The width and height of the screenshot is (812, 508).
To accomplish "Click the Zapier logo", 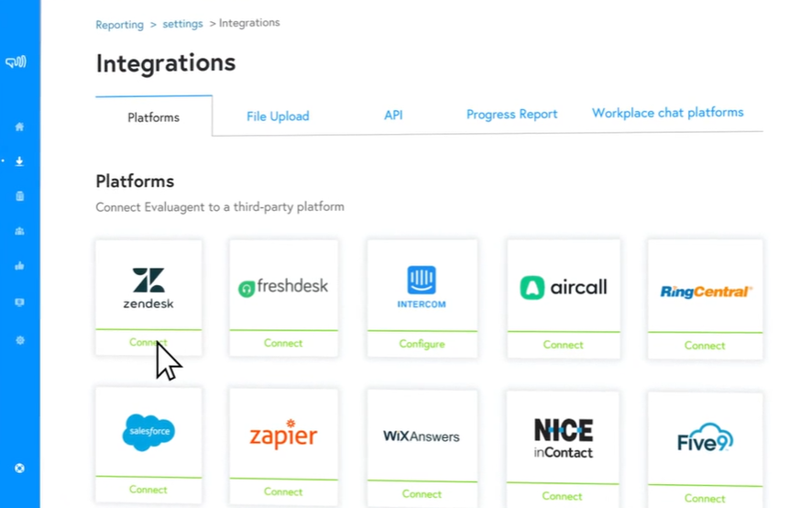I will [x=283, y=435].
